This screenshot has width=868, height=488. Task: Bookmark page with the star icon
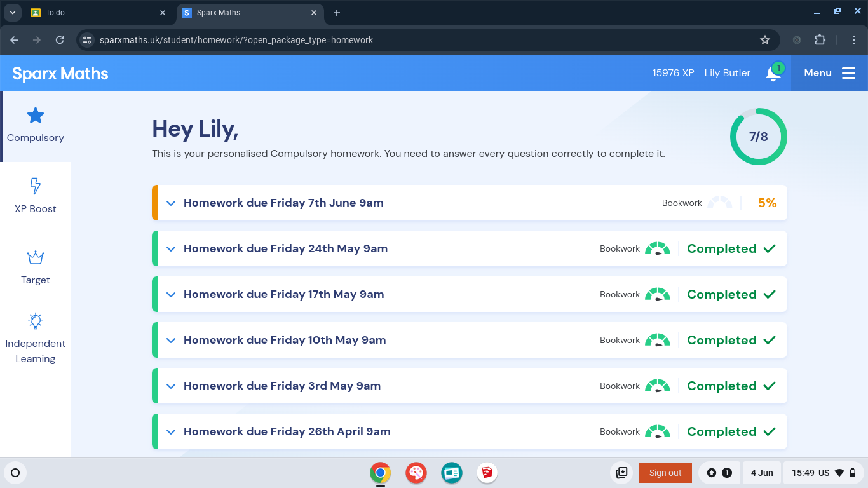coord(765,40)
